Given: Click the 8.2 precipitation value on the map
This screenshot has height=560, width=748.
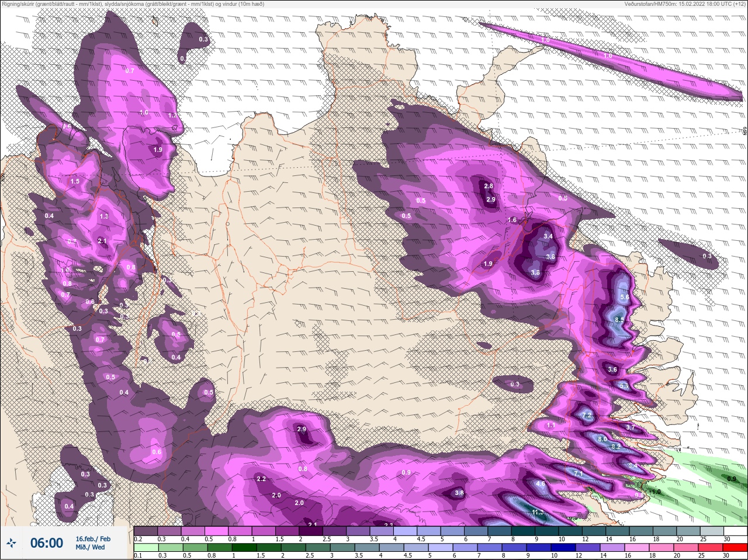Looking at the screenshot, I should point(615,447).
